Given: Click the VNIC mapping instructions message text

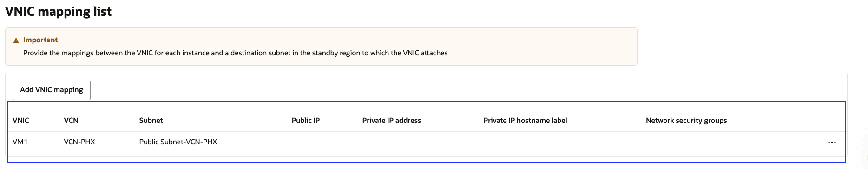Looking at the screenshot, I should [x=236, y=53].
